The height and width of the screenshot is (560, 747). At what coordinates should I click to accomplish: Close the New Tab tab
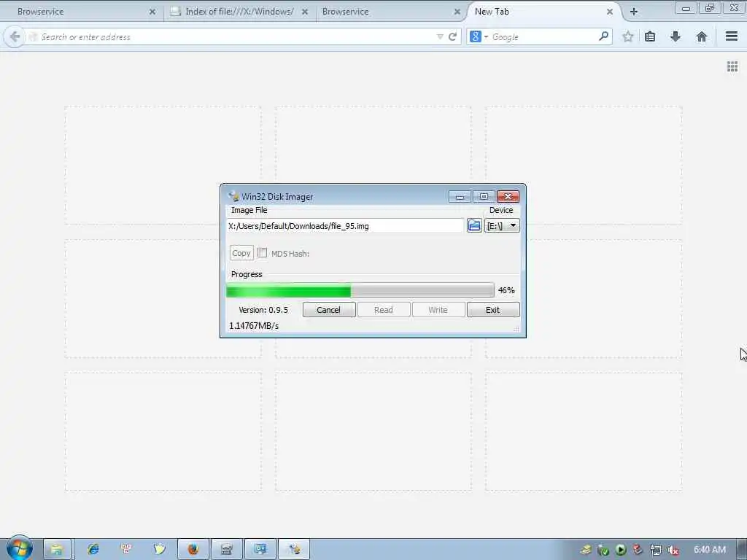(610, 12)
